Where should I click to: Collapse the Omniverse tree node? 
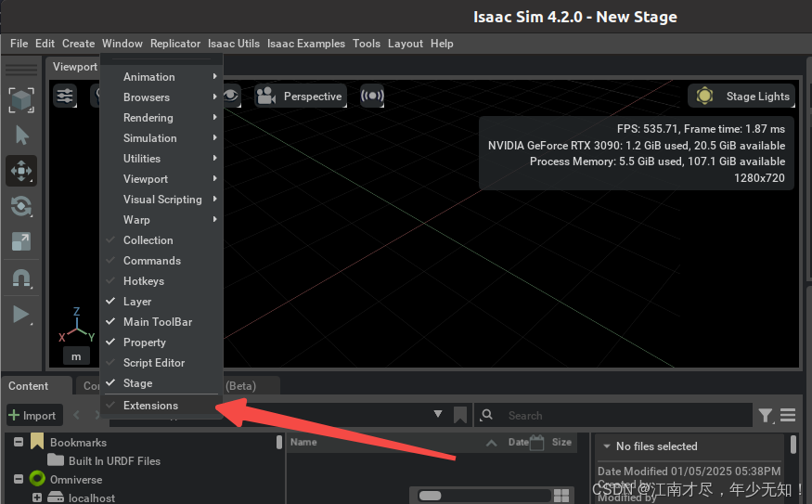[19, 479]
